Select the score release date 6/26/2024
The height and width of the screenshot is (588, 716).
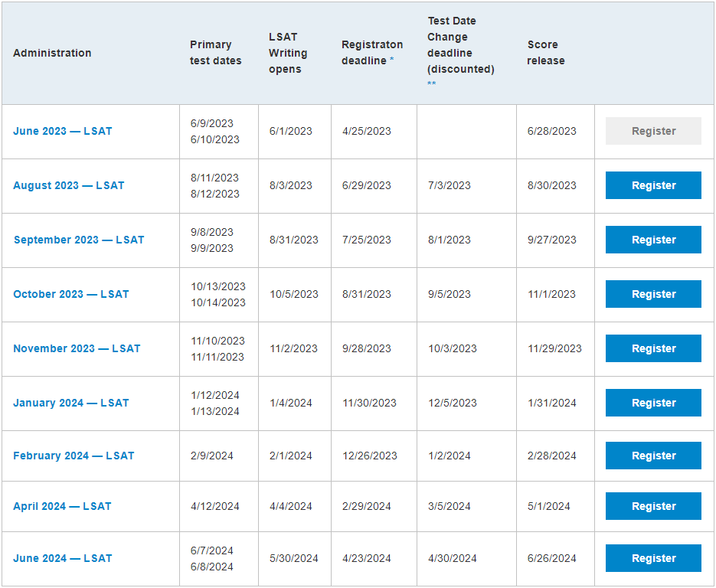pos(551,558)
